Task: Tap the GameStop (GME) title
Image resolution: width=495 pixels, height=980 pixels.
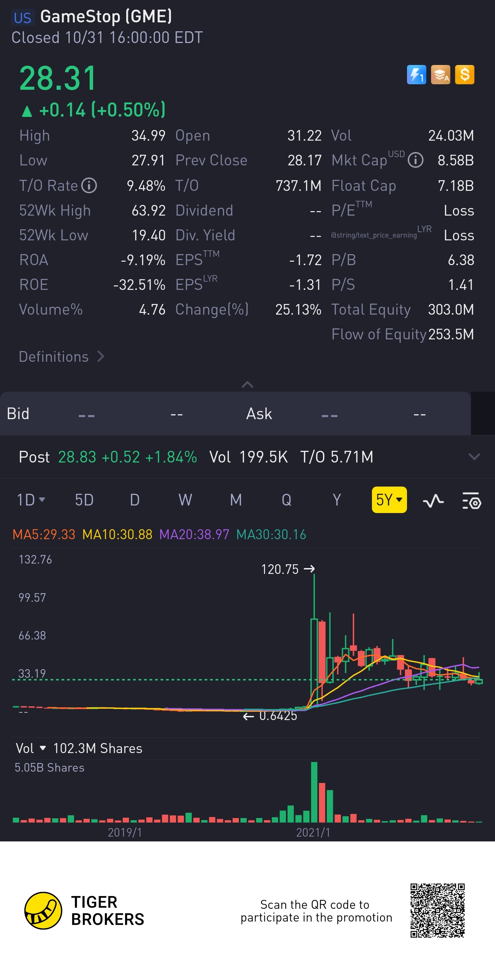Action: pyautogui.click(x=106, y=17)
